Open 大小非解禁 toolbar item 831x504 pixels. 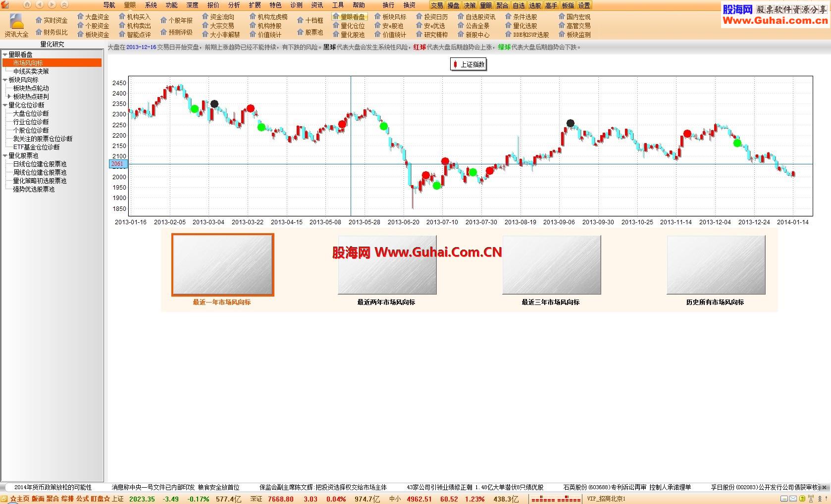pyautogui.click(x=221, y=35)
